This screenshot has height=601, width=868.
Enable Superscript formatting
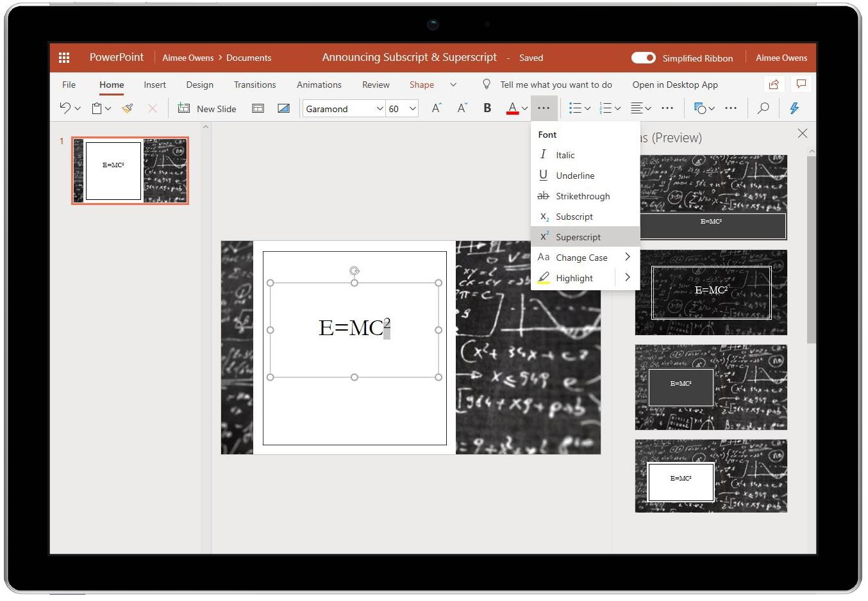pos(578,236)
